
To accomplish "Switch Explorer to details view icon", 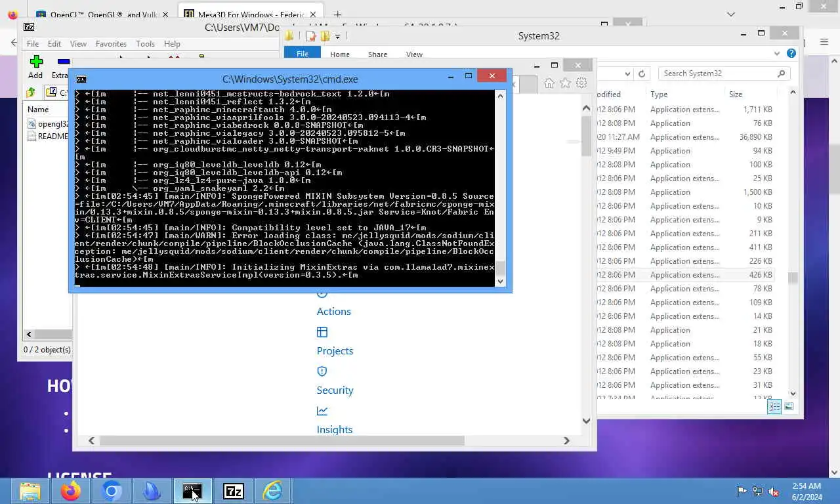I will pyautogui.click(x=774, y=407).
